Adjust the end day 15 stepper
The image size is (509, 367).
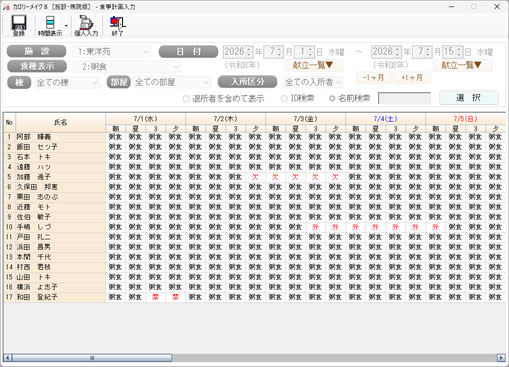[459, 52]
